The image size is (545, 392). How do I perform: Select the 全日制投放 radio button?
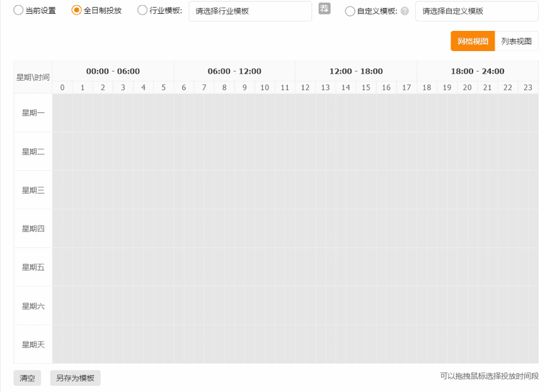coord(76,11)
